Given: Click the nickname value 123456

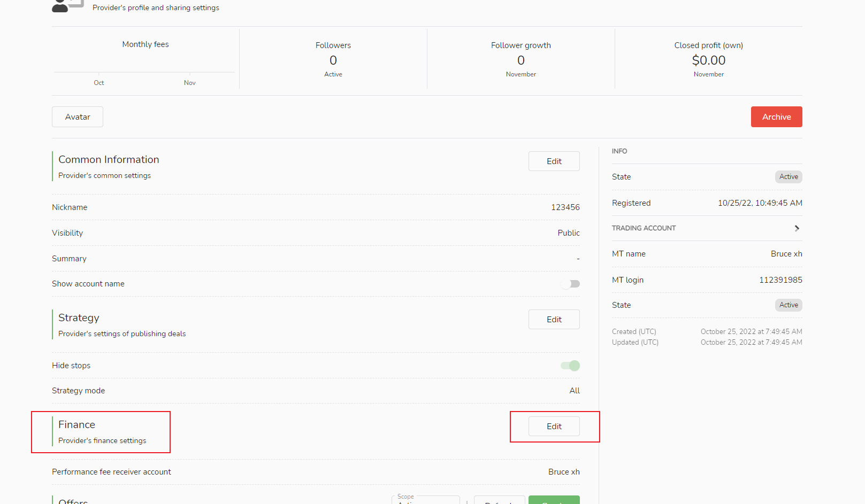Looking at the screenshot, I should tap(565, 207).
